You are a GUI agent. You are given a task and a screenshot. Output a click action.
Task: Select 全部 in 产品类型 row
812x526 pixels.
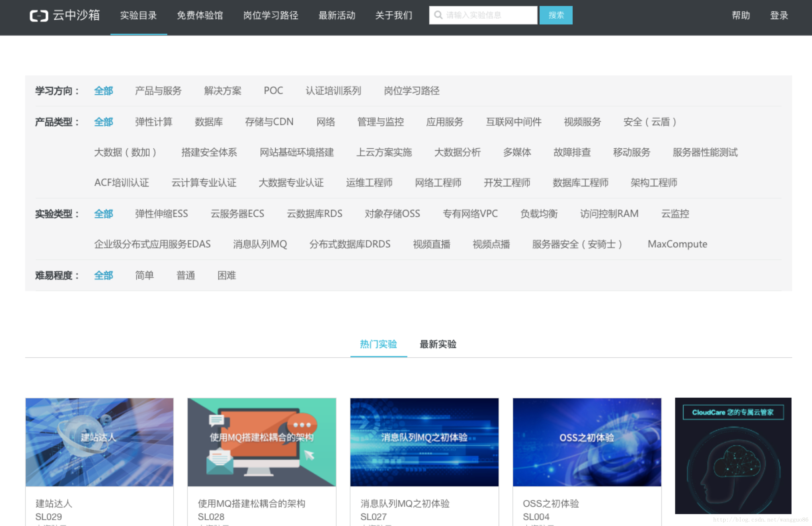click(103, 122)
